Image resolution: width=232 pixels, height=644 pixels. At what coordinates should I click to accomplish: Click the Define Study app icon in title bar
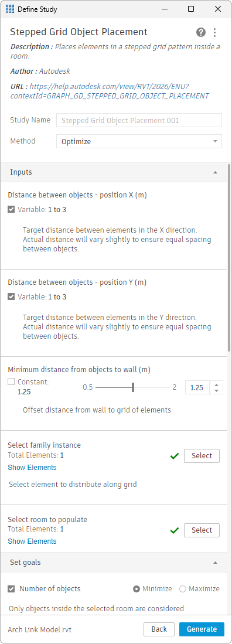[10, 9]
